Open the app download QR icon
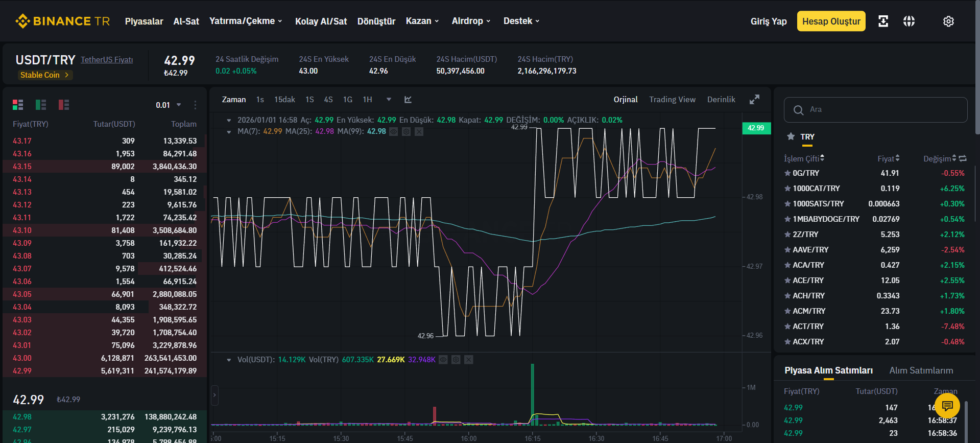The image size is (980, 443). point(883,21)
